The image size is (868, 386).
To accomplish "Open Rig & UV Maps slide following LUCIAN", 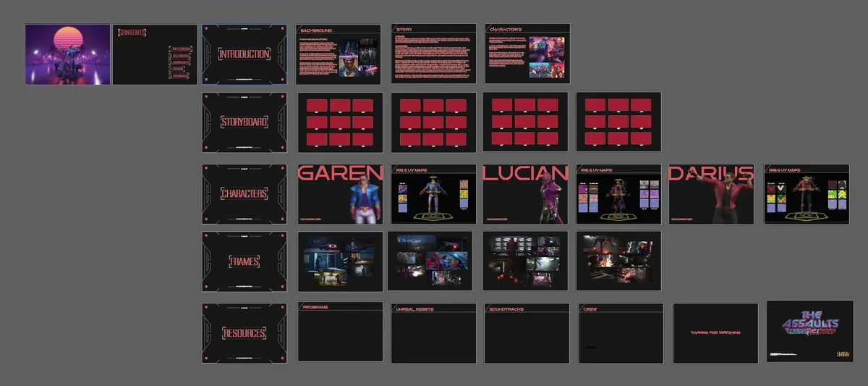I will click(618, 194).
